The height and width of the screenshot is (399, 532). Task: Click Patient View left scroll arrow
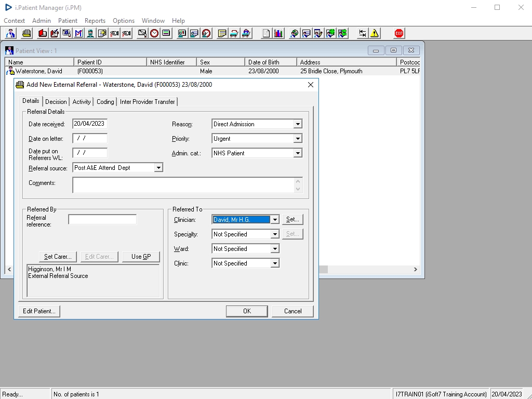[x=9, y=270]
